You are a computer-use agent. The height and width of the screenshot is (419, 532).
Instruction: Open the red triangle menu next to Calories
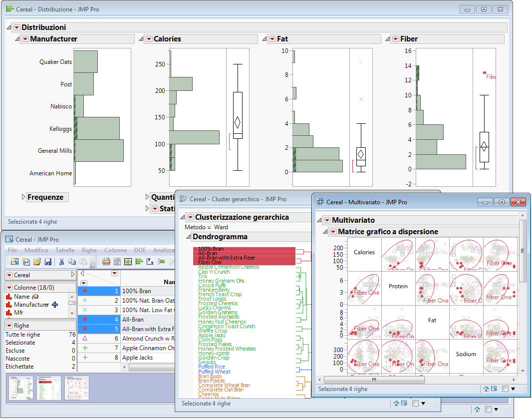coord(148,39)
